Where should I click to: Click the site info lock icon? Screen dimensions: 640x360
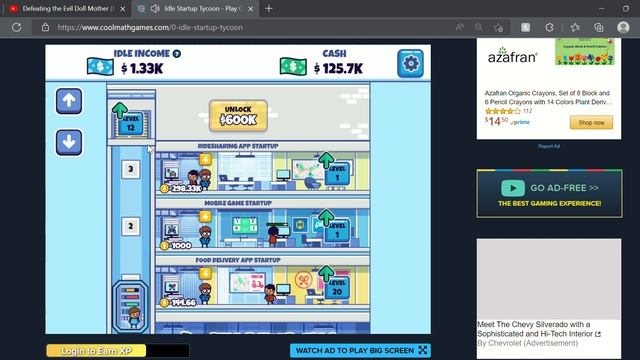pos(45,27)
